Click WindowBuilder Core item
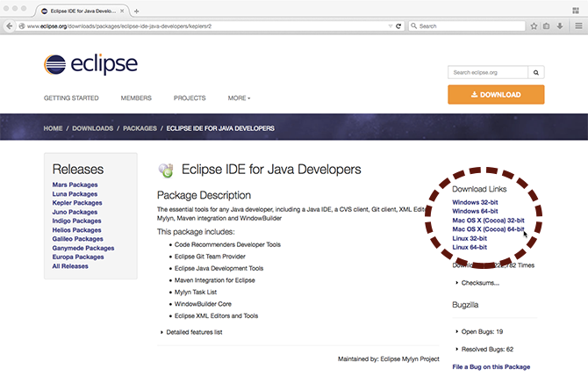 (203, 304)
